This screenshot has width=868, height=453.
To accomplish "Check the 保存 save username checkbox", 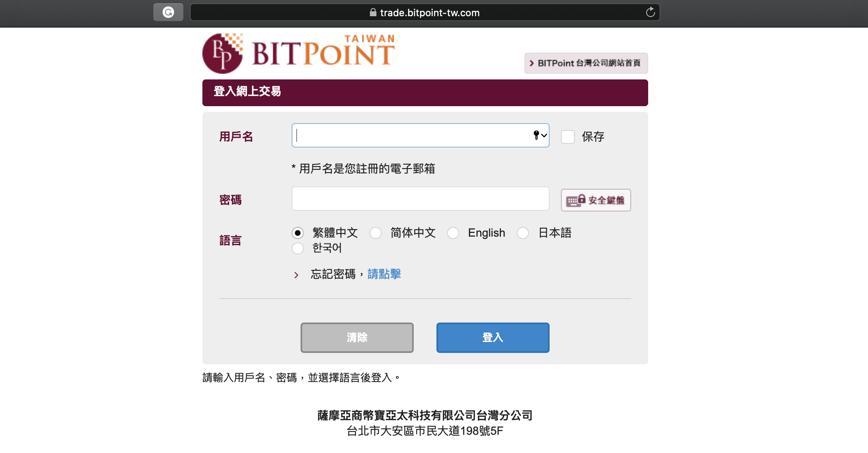I will (x=567, y=137).
